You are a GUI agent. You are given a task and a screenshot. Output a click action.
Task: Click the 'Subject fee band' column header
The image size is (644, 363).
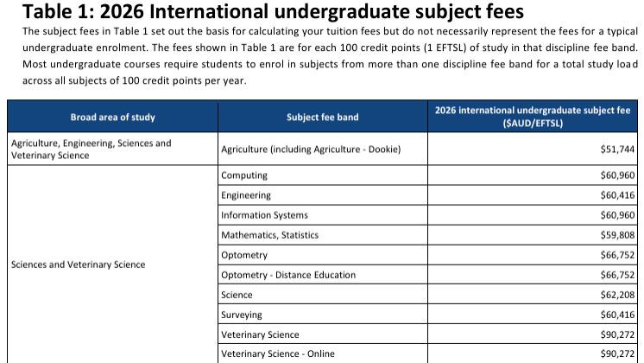tap(322, 117)
